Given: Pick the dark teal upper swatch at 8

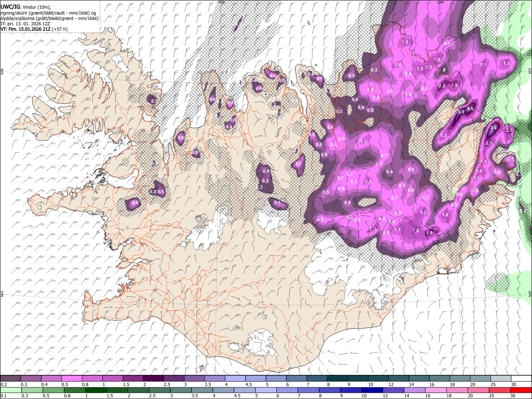Looking at the screenshot, I should (337, 379).
